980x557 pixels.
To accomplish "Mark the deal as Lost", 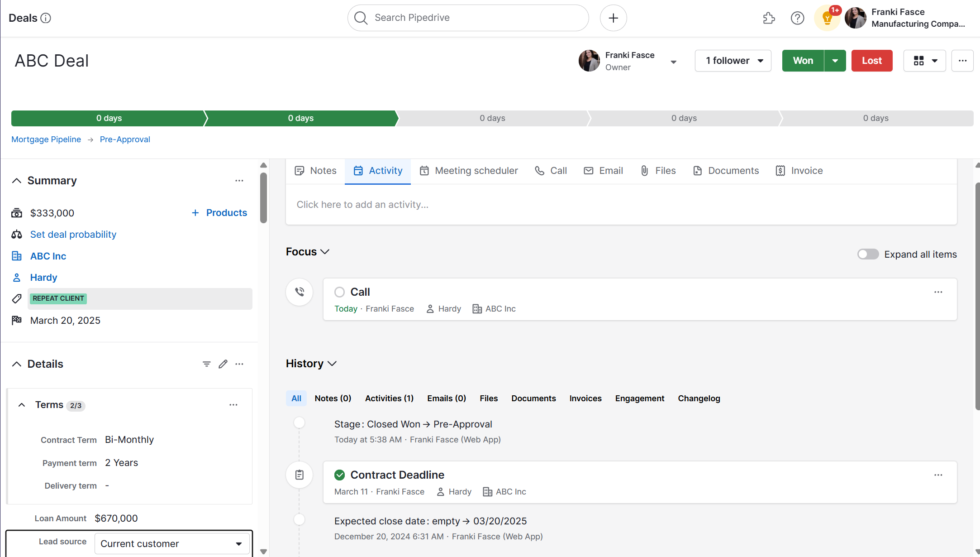I will [872, 61].
